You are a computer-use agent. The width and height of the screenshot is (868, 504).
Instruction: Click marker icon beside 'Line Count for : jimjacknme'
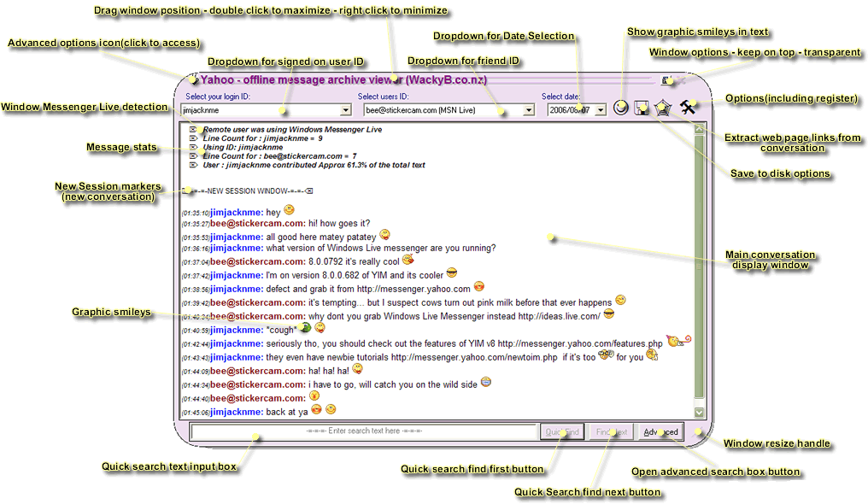pyautogui.click(x=193, y=138)
